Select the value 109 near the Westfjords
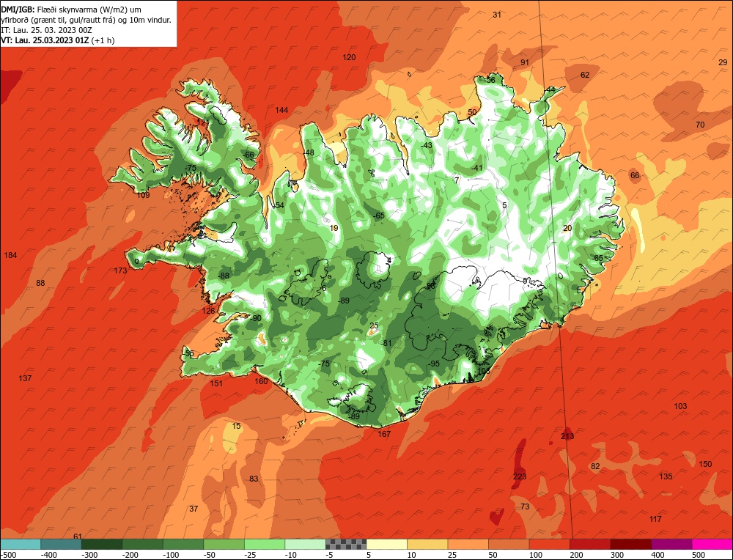Image resolution: width=733 pixels, height=560 pixels. [143, 194]
